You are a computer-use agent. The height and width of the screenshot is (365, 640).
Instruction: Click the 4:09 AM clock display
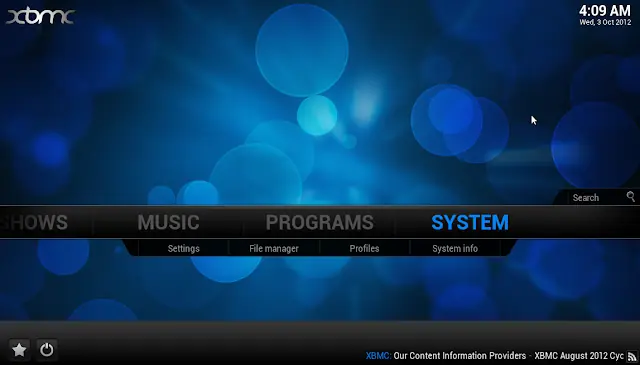point(604,10)
